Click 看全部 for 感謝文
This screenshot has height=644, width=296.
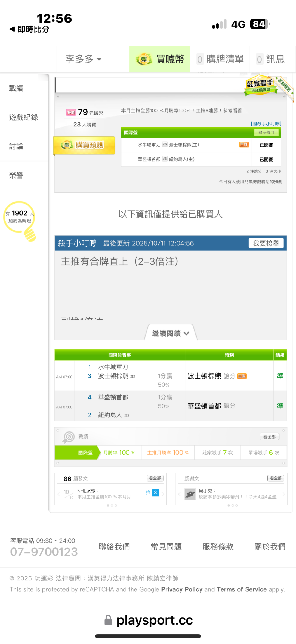coord(276,478)
